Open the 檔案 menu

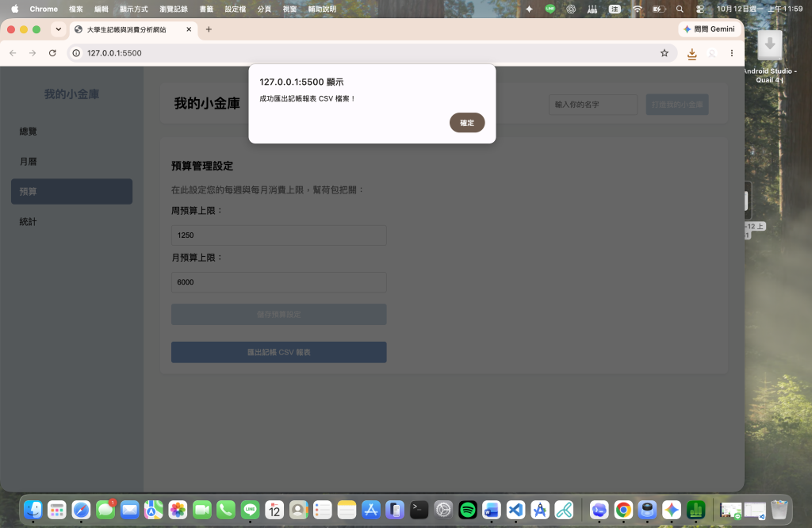coord(75,9)
